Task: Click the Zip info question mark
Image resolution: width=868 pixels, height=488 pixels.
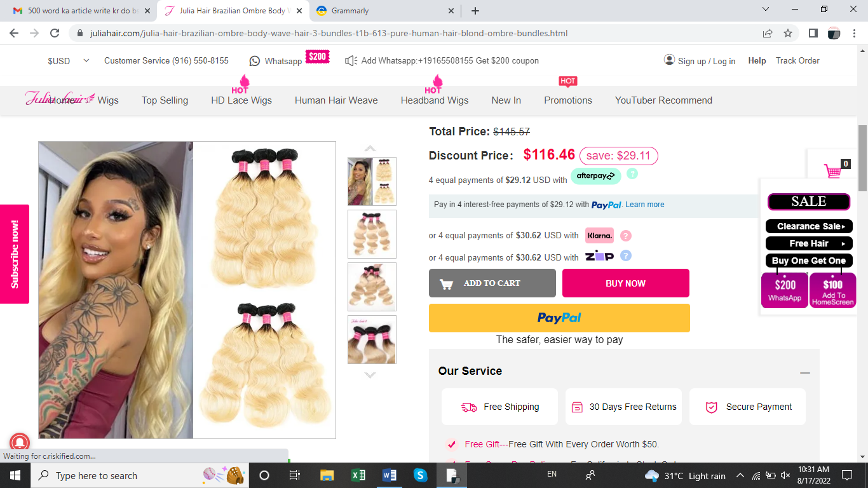Action: (626, 256)
